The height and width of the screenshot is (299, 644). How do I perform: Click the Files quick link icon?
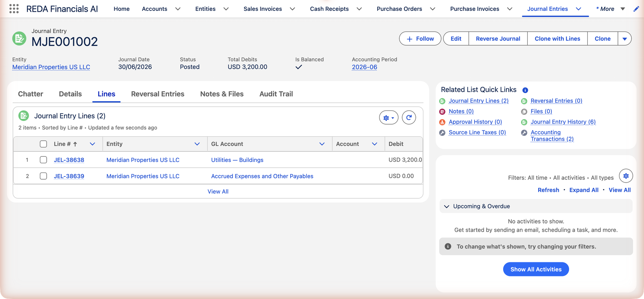(x=524, y=112)
